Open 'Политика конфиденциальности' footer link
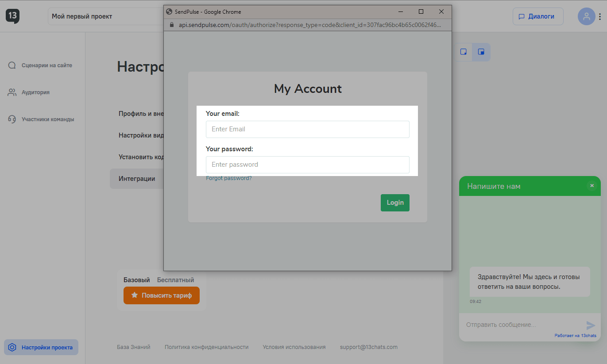Viewport: 607px width, 364px height. (207, 347)
